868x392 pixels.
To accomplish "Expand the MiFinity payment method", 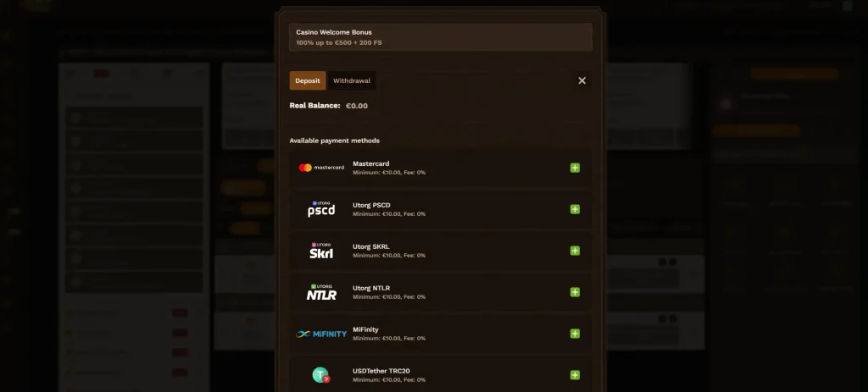I will [x=576, y=334].
